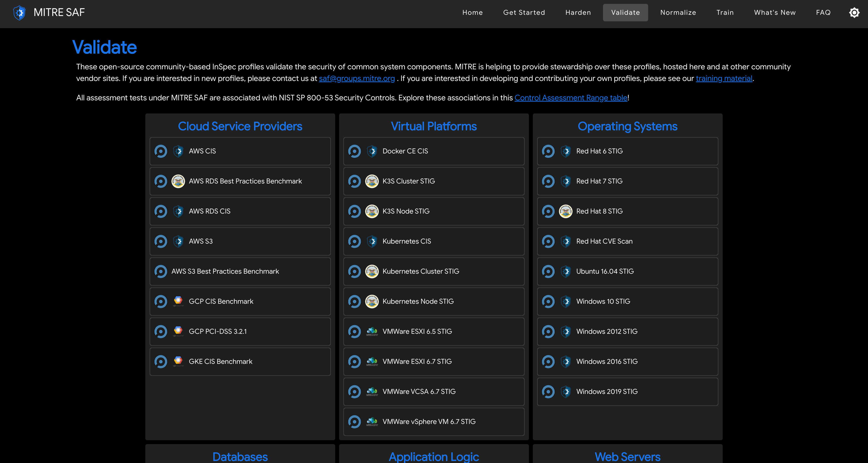Open the Windows 2019 STIG profile

pyautogui.click(x=628, y=391)
